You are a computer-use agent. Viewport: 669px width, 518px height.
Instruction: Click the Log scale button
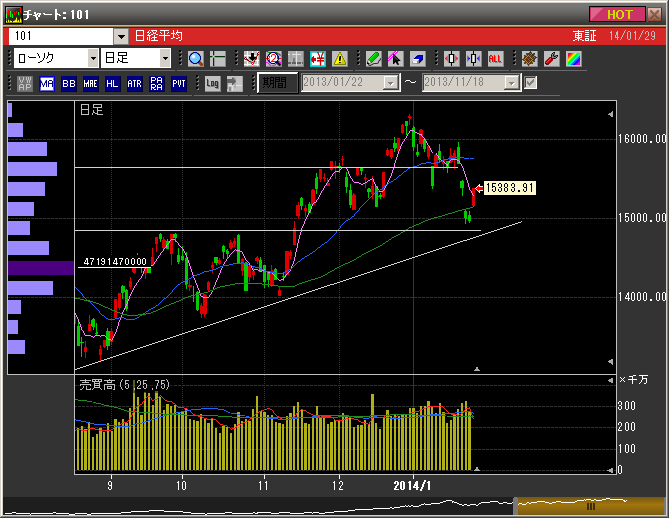[212, 84]
